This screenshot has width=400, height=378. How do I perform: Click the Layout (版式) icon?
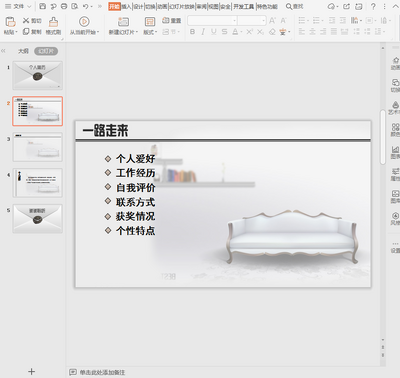coord(150,22)
